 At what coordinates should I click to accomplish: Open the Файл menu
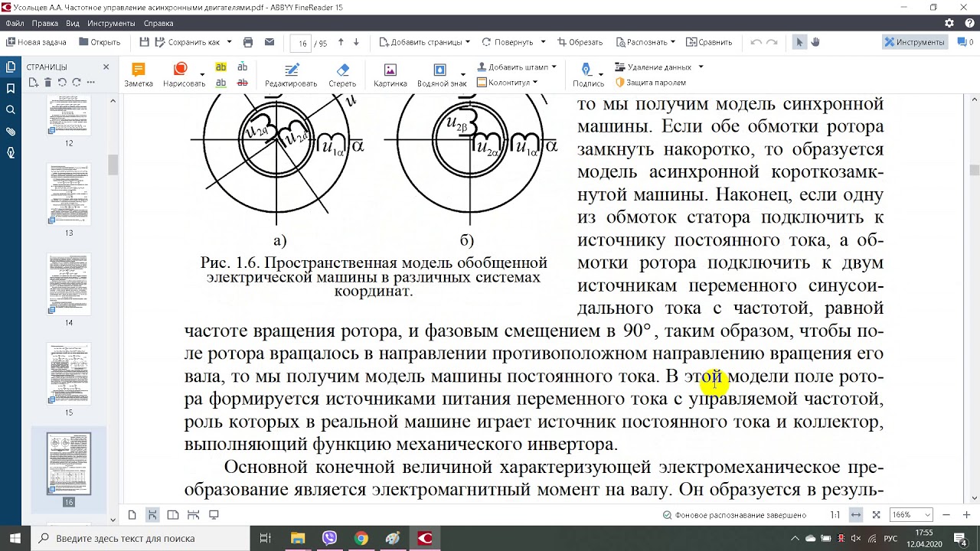[x=15, y=23]
